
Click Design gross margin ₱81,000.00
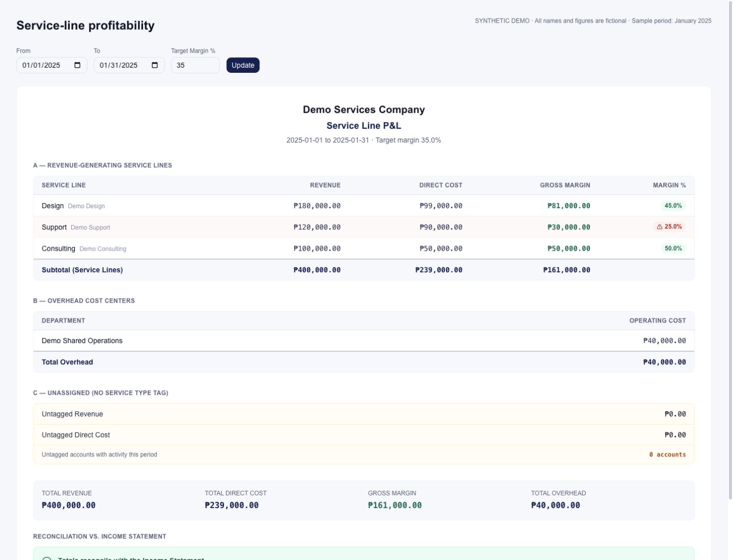pos(569,206)
